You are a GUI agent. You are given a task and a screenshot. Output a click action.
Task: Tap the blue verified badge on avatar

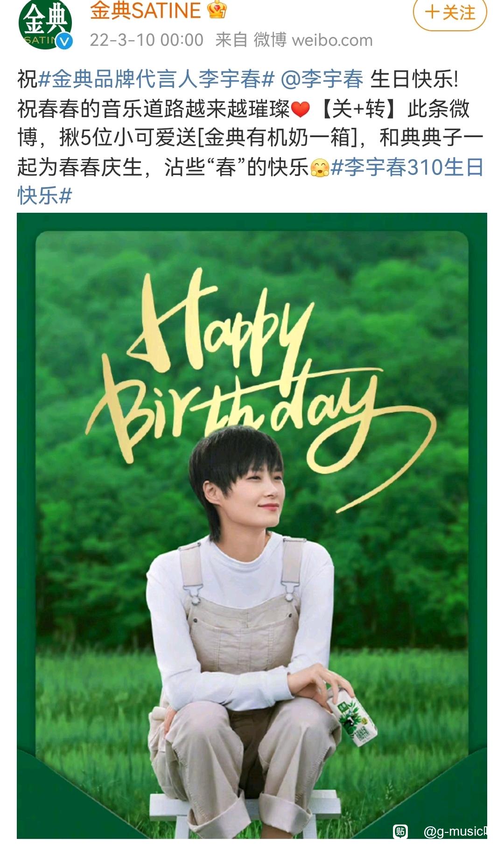click(x=64, y=42)
